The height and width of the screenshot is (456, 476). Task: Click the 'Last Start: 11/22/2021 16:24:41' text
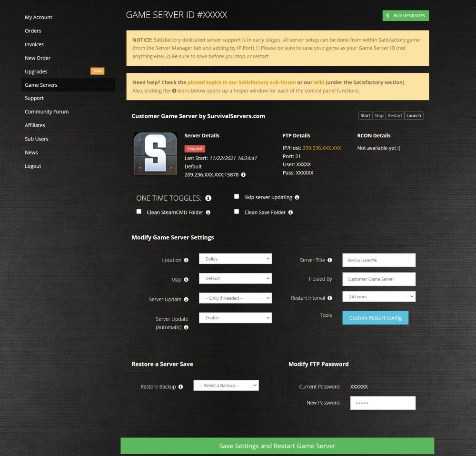(221, 158)
